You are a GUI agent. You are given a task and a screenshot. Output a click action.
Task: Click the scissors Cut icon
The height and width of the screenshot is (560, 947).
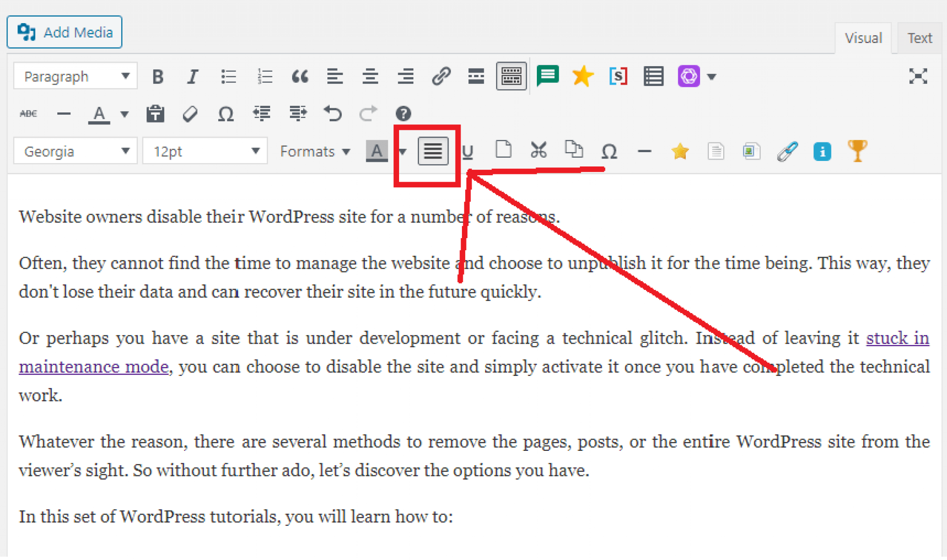[539, 150]
